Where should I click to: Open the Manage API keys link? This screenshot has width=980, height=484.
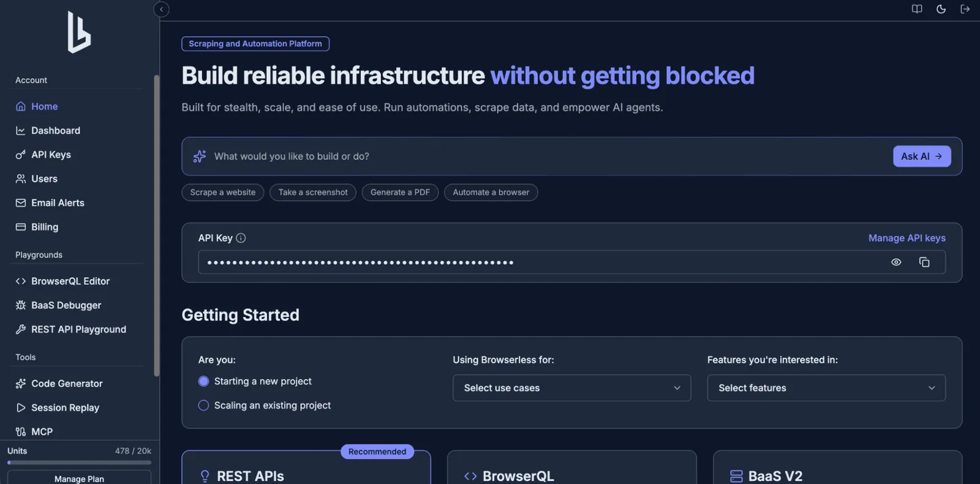click(907, 238)
